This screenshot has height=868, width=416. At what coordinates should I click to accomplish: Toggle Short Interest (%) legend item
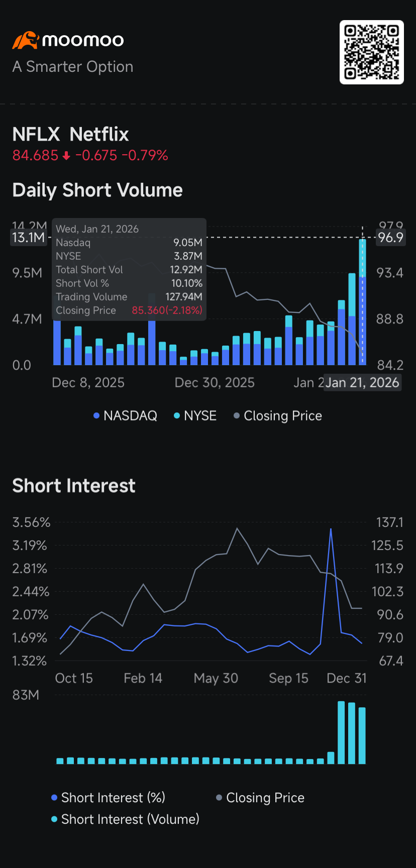pyautogui.click(x=109, y=798)
